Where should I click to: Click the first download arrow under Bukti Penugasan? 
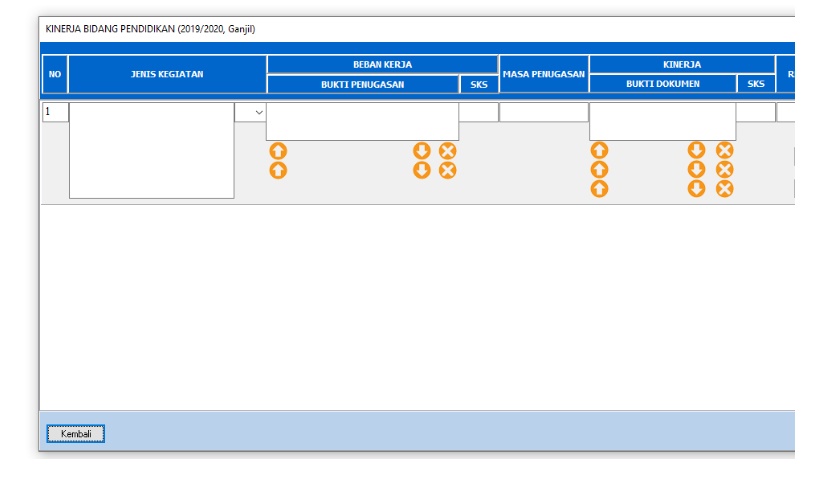421,151
